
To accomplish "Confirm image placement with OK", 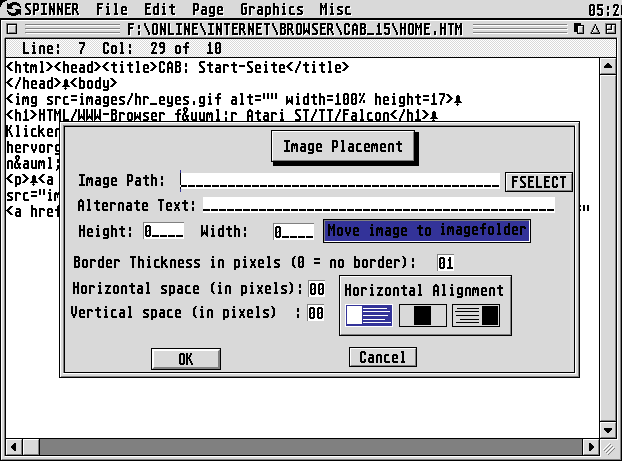I will pyautogui.click(x=185, y=359).
